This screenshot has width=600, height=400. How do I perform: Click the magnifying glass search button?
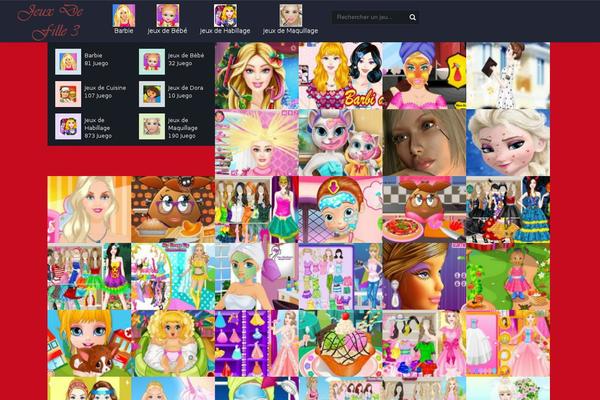tap(412, 17)
